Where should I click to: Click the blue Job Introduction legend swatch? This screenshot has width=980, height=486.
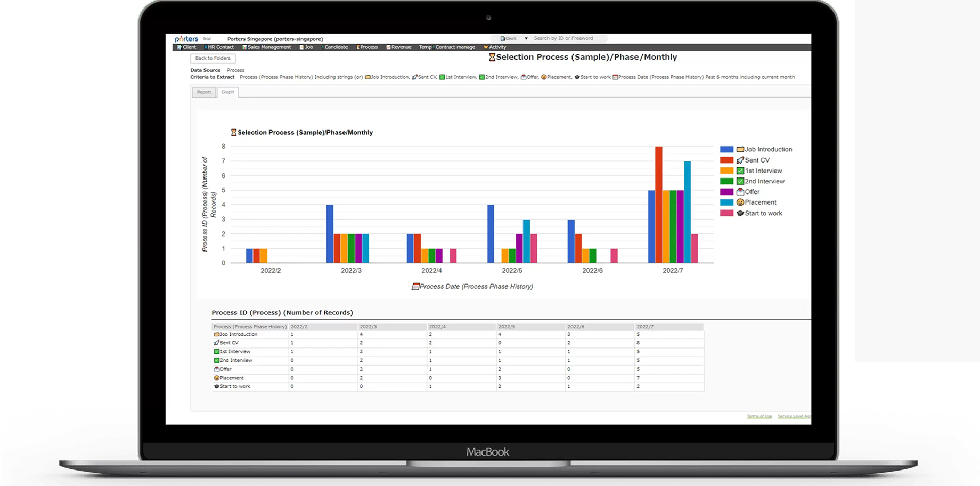(726, 149)
